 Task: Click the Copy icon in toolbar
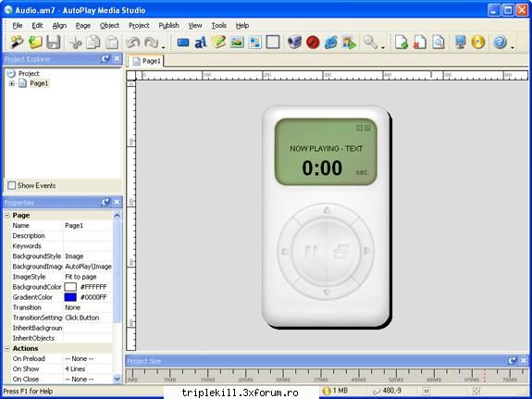pyautogui.click(x=93, y=43)
